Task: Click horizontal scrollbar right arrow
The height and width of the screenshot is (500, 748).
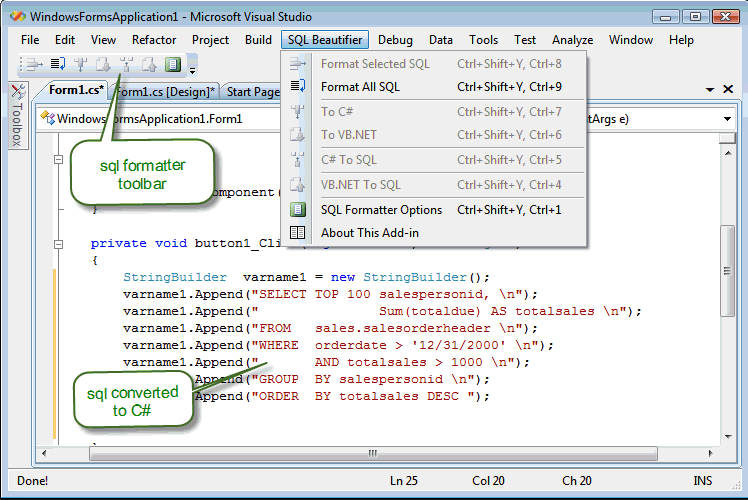Action: (710, 453)
